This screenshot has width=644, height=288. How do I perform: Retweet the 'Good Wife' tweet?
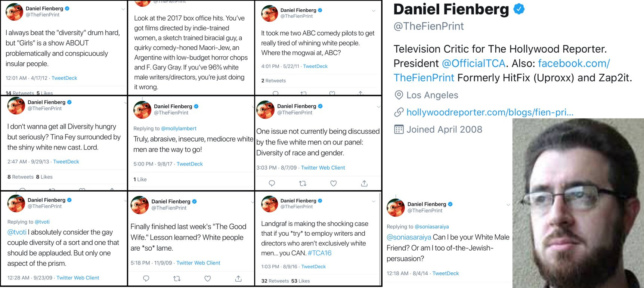tap(177, 278)
